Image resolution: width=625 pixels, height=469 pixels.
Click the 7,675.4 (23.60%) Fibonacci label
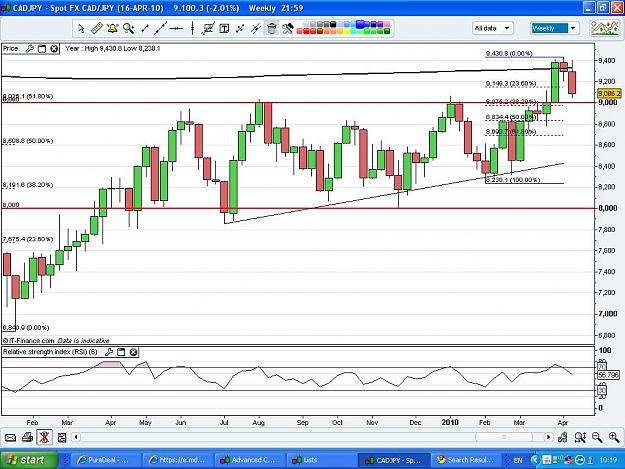click(28, 239)
